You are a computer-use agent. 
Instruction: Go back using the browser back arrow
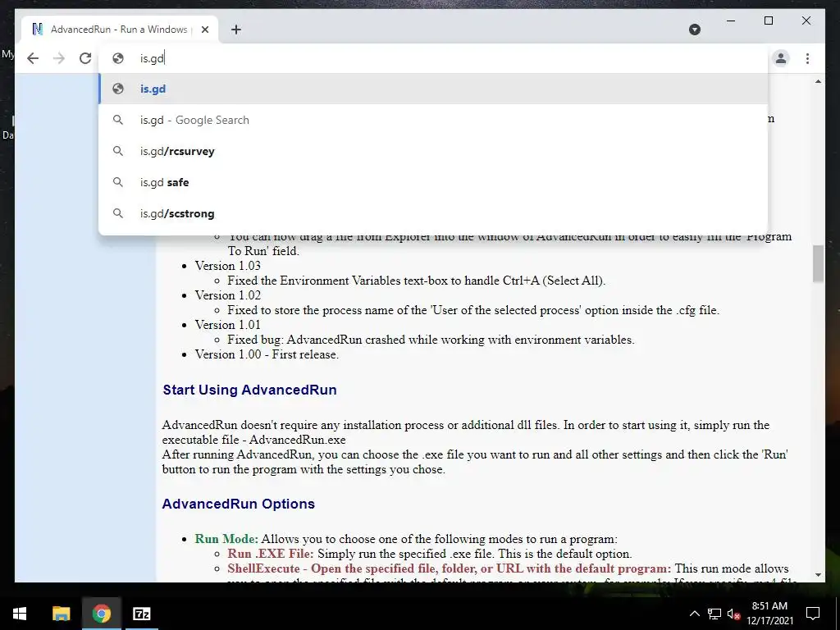pos(33,58)
